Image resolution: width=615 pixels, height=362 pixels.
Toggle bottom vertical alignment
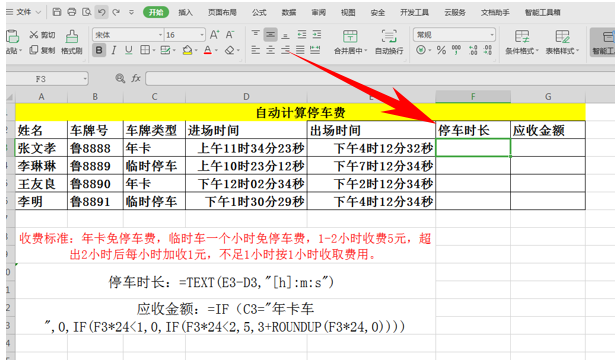click(286, 35)
